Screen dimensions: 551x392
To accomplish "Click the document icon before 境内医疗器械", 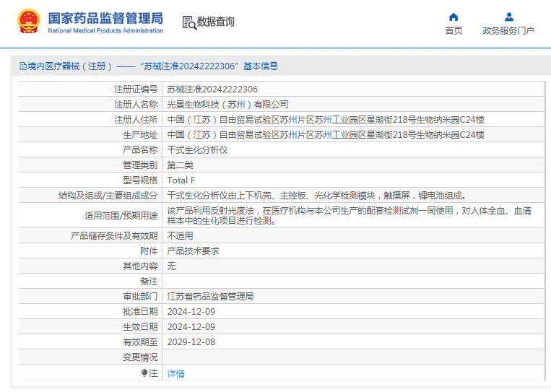I will (x=23, y=66).
